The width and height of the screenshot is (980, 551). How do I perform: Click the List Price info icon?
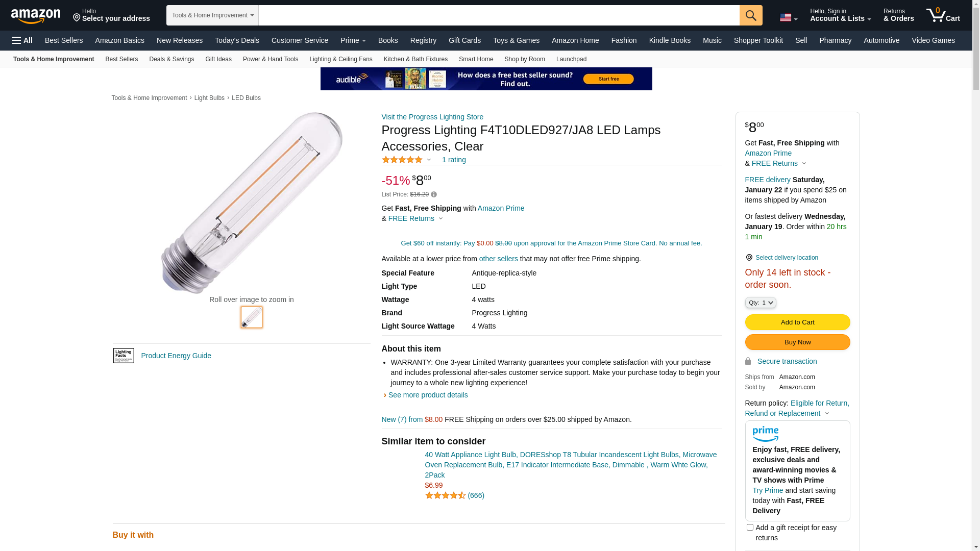(x=434, y=194)
